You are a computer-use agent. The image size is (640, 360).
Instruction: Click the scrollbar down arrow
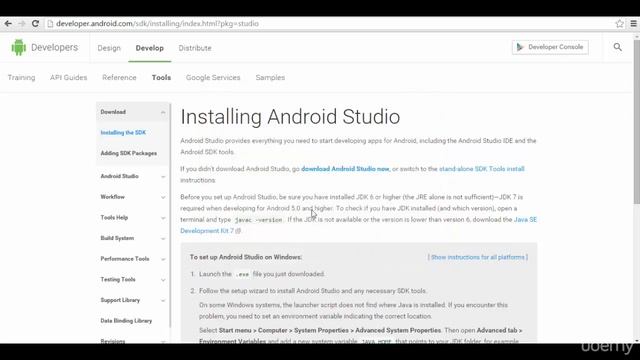[x=637, y=340]
